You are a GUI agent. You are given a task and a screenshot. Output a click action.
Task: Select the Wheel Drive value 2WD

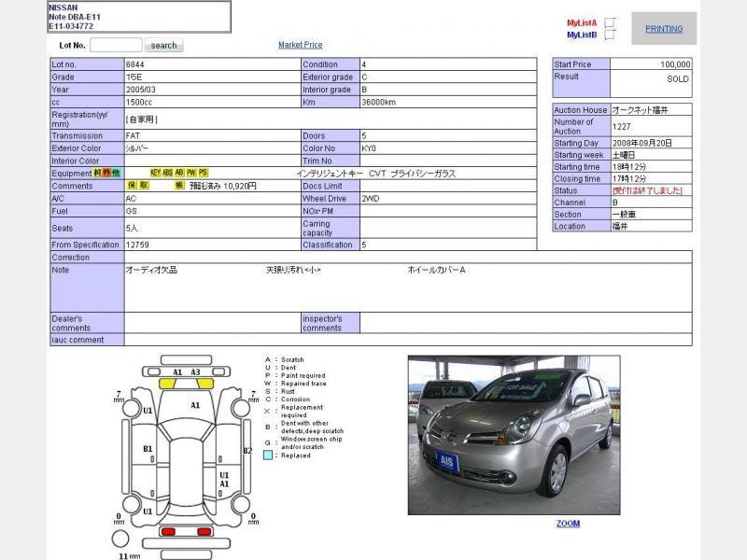tap(371, 198)
